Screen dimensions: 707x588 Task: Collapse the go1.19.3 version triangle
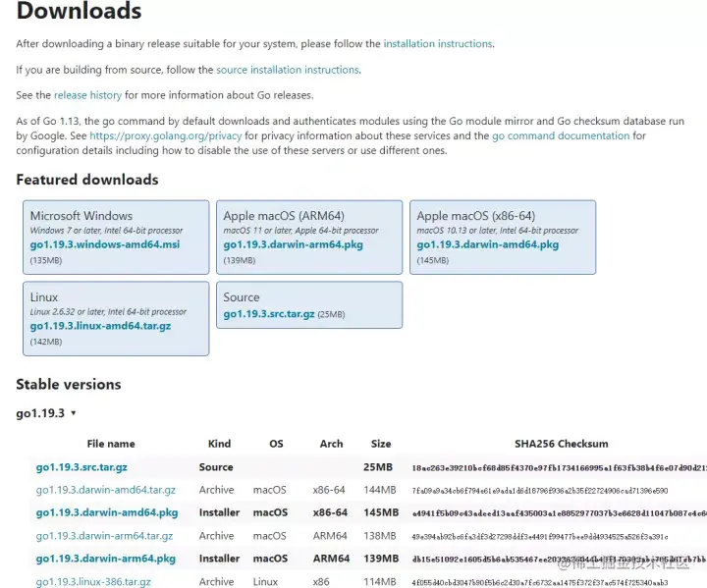tap(73, 413)
